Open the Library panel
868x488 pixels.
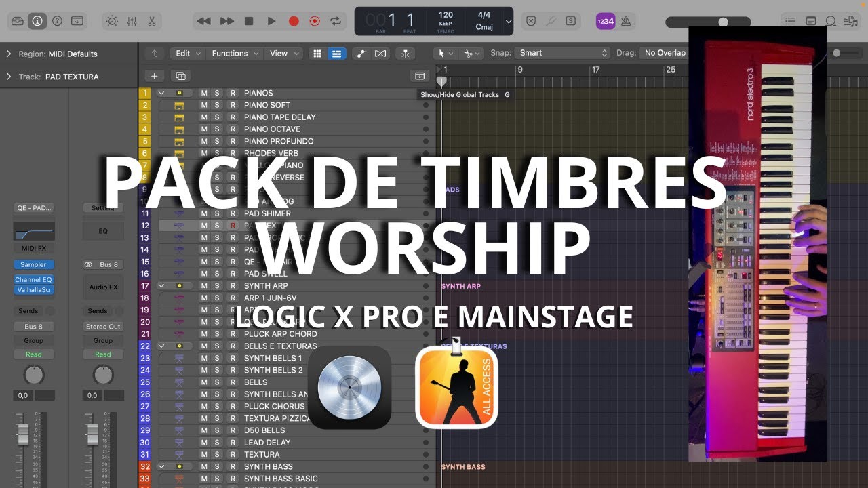coord(18,21)
